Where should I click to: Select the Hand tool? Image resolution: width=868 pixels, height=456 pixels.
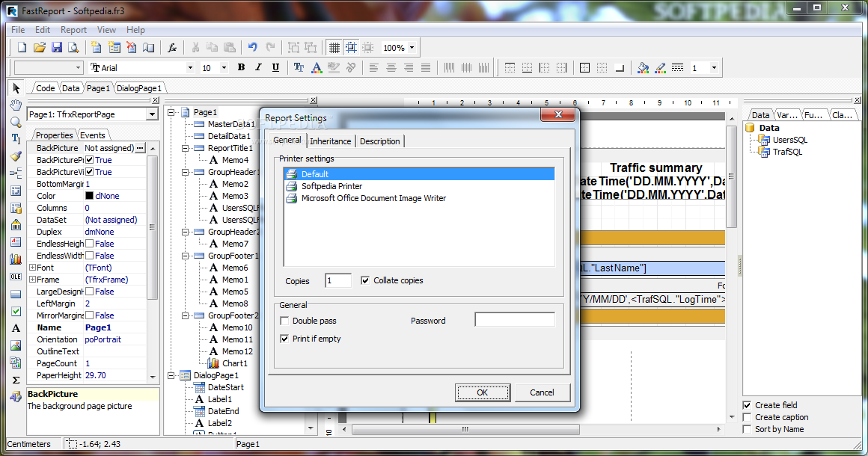click(16, 105)
